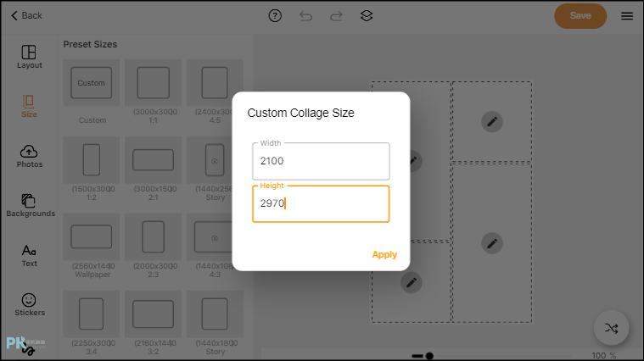Screen dimensions: 644x361
Task: Edit the top-right collage cell pencil
Action: click(492, 121)
